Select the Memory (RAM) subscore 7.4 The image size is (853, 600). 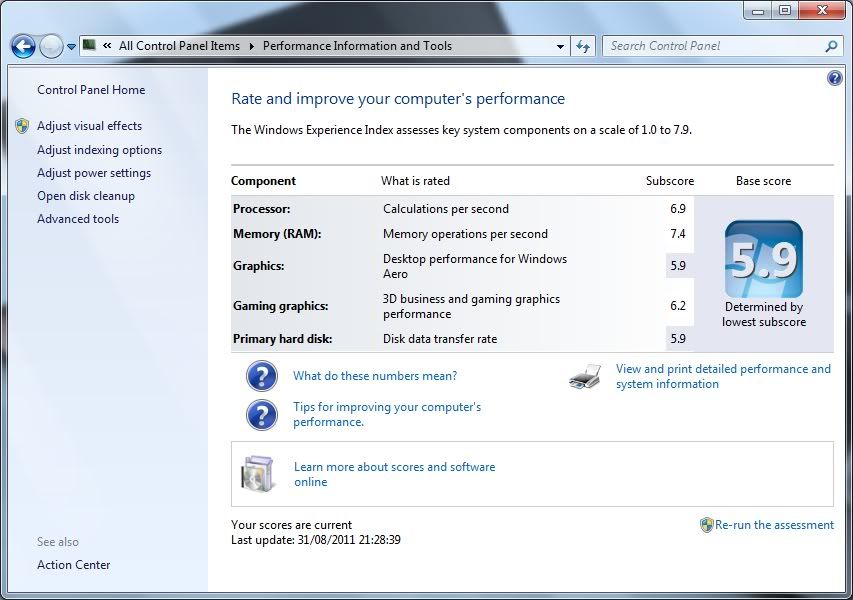click(x=678, y=234)
